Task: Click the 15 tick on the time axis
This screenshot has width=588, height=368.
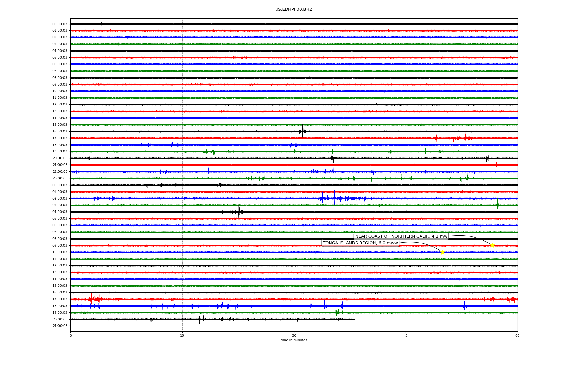Action: tap(182, 335)
